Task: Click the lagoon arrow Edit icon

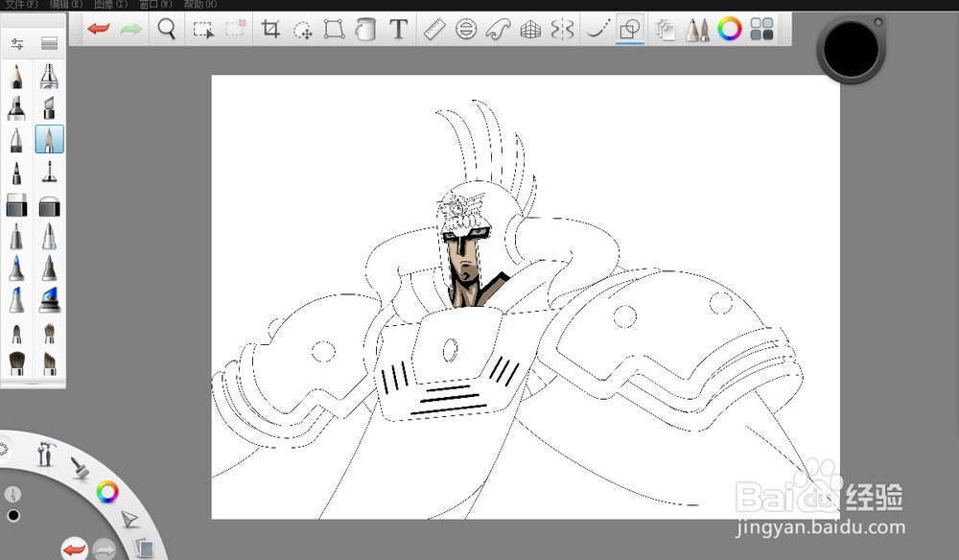Action: click(129, 520)
